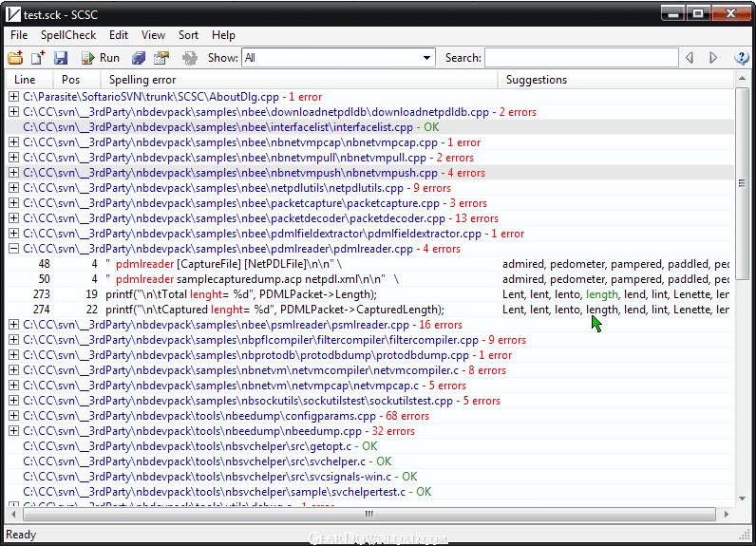Click the horizontal scrollbar thumb
The height and width of the screenshot is (546, 756).
pos(369,515)
